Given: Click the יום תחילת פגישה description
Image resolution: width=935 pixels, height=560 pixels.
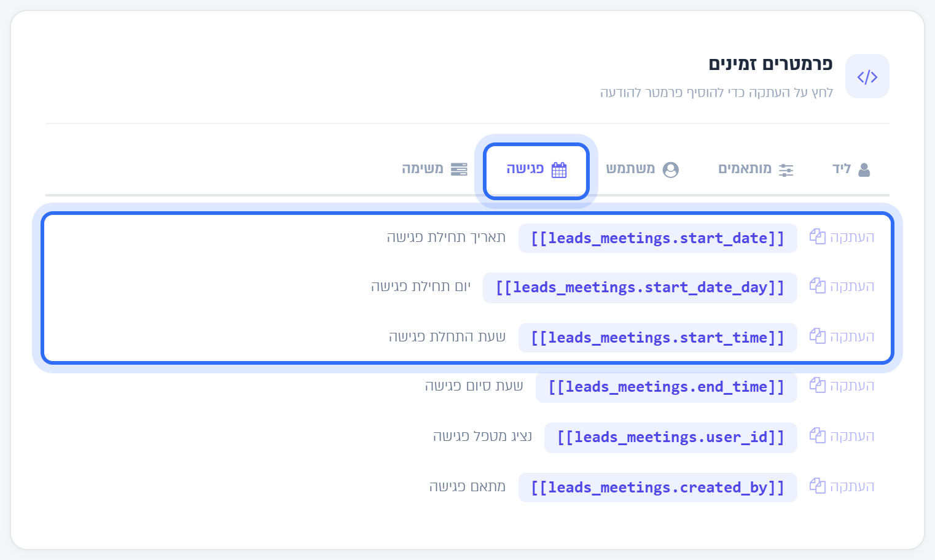Looking at the screenshot, I should [x=421, y=286].
